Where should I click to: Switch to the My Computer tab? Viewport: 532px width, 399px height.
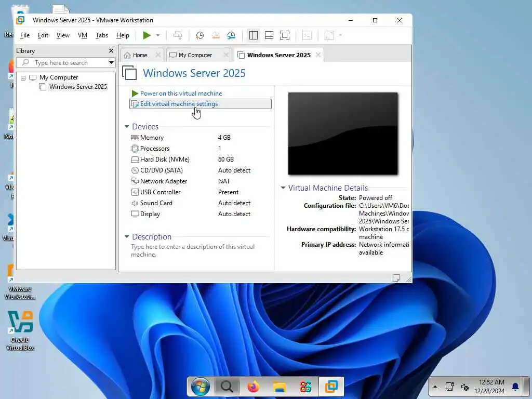point(195,55)
